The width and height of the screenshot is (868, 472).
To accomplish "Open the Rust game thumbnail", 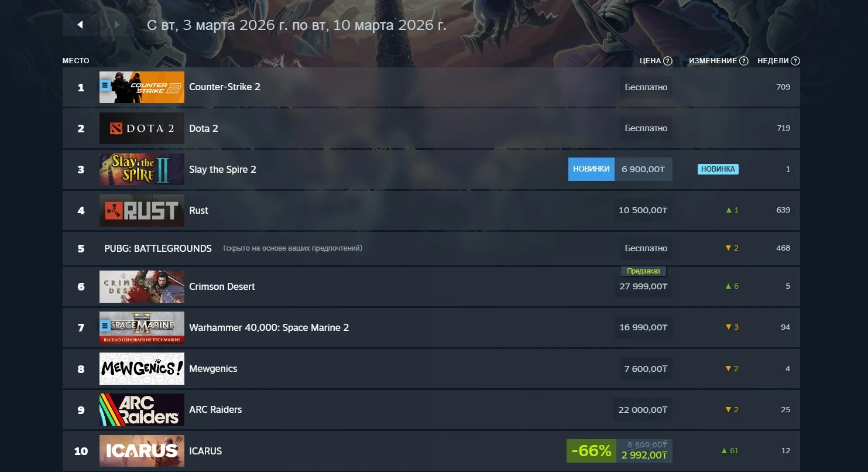I will 142,210.
